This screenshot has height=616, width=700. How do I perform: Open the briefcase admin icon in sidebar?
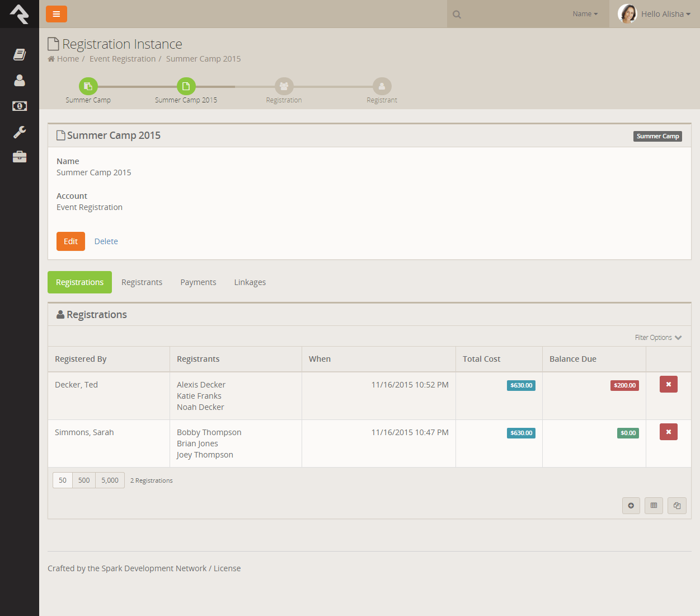point(20,157)
